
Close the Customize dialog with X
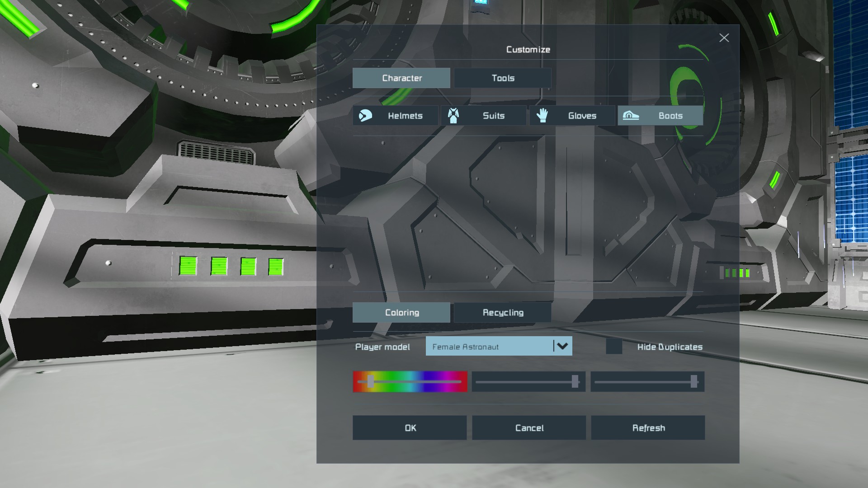724,38
